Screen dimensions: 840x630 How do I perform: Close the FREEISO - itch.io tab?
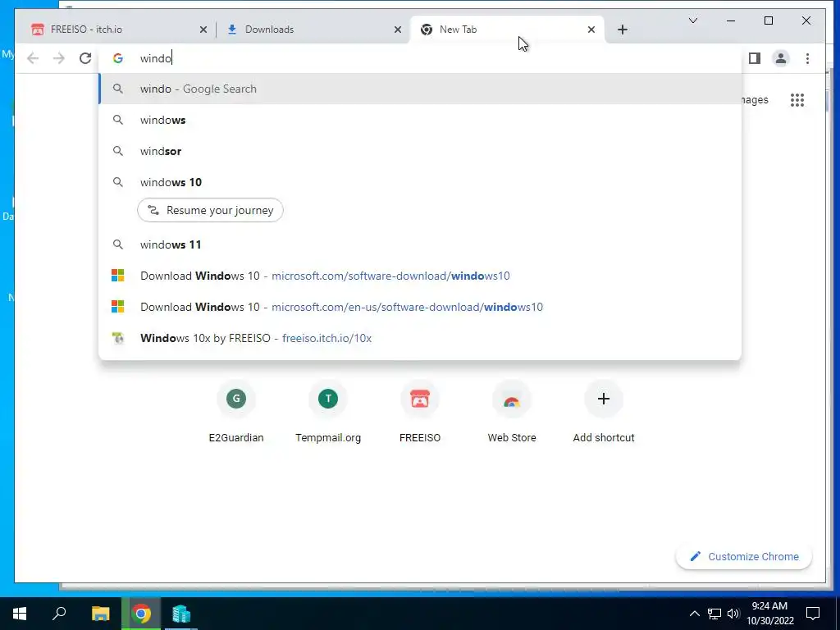point(203,30)
